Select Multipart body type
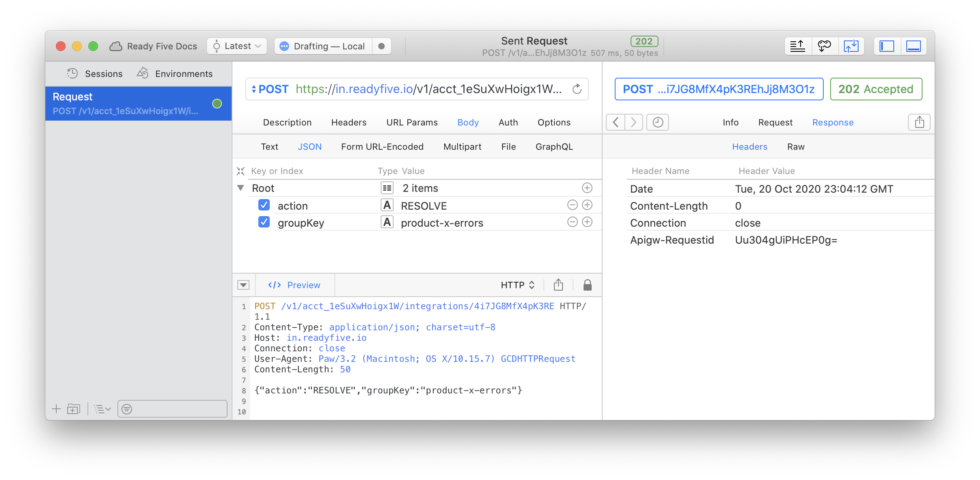The image size is (980, 480). click(462, 147)
